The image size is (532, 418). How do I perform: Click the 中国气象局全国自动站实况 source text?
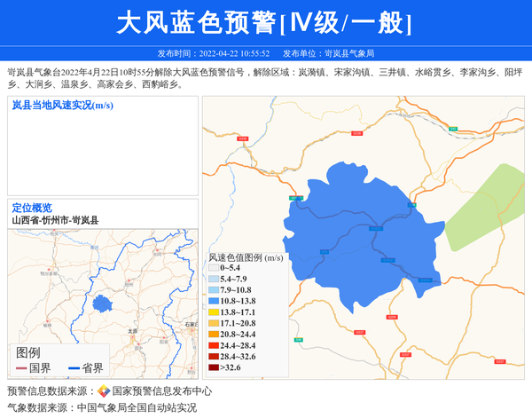[137, 408]
